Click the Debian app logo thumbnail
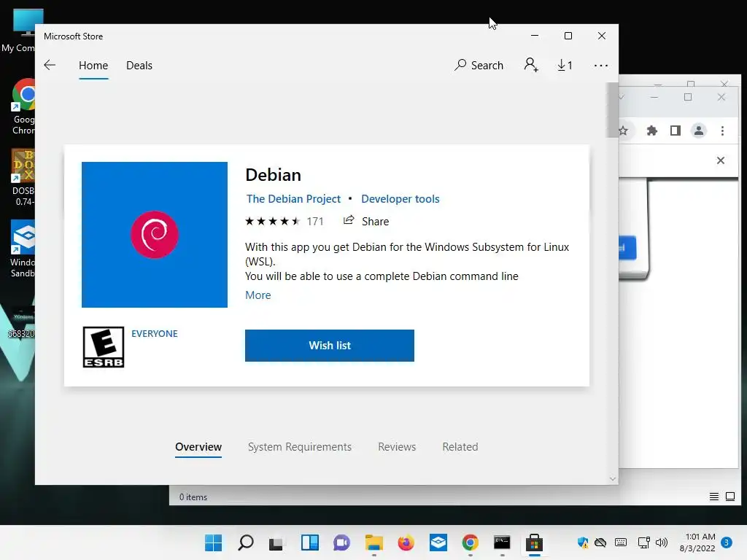Screen dimensions: 747x560 [155, 235]
